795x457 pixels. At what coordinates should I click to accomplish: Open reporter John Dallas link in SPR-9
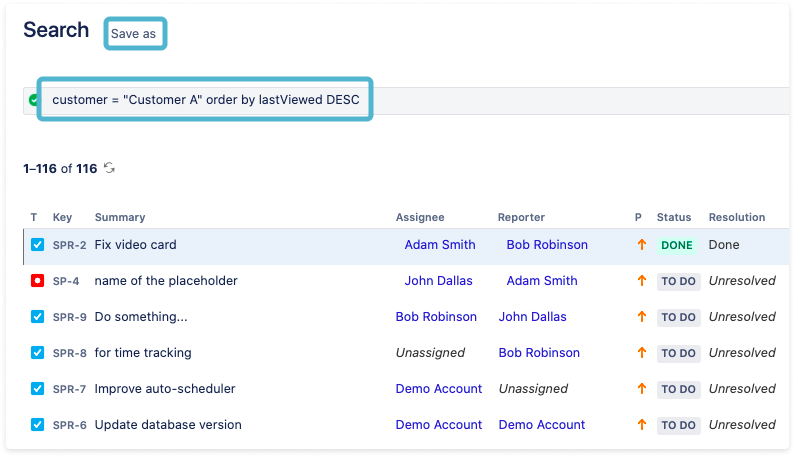point(532,317)
